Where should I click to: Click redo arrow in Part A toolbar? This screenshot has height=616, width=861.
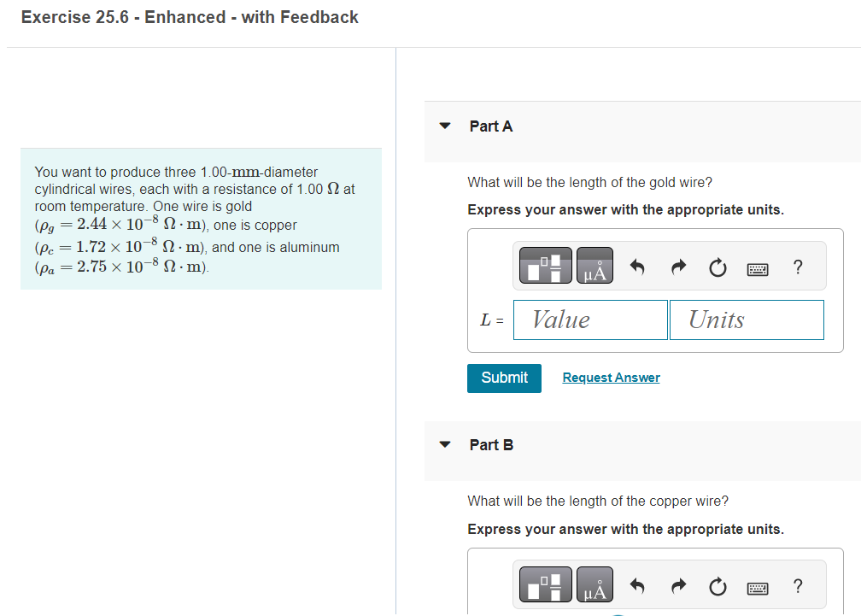(x=679, y=267)
